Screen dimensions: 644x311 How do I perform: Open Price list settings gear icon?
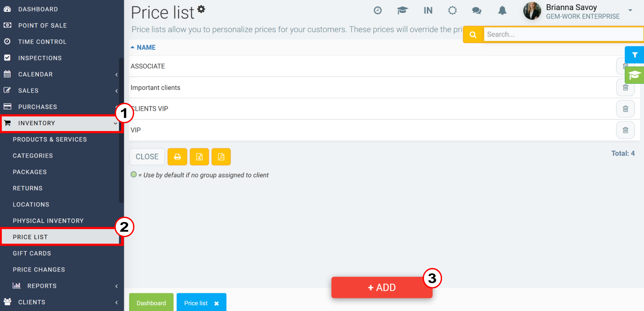pos(201,9)
